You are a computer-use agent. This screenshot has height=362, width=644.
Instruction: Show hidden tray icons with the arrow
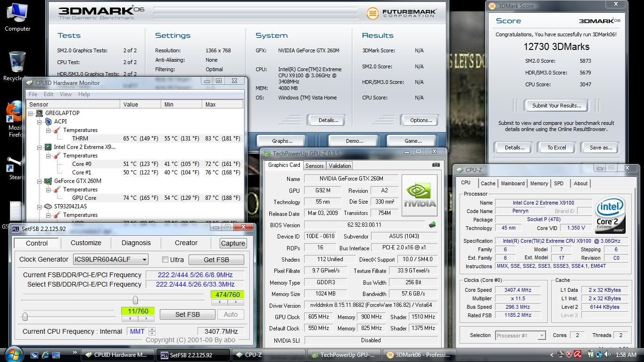click(x=552, y=355)
